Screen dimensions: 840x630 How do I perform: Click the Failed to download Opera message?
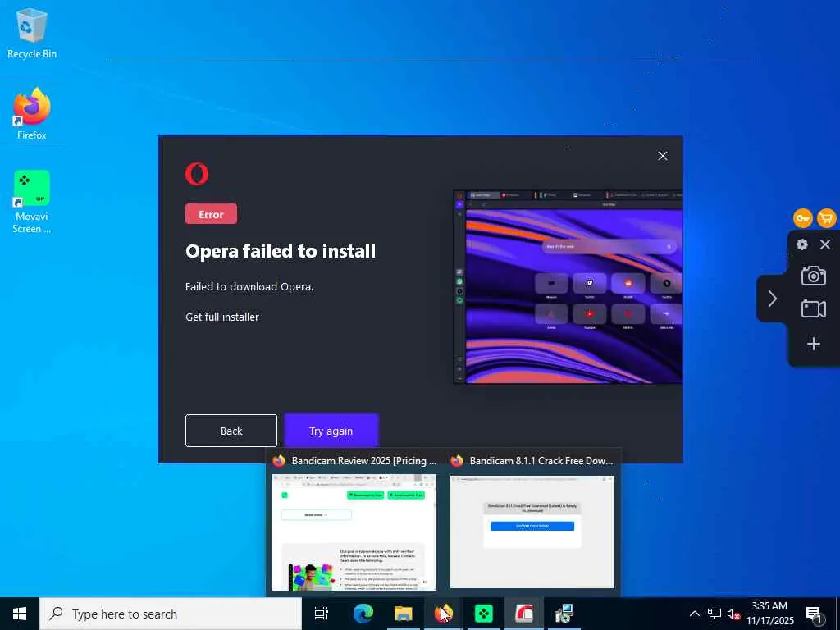tap(249, 286)
